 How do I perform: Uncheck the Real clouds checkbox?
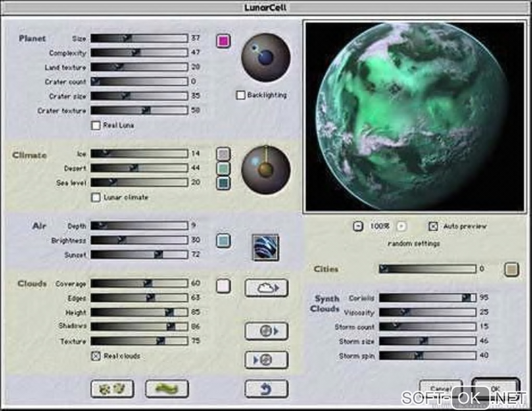pos(95,356)
